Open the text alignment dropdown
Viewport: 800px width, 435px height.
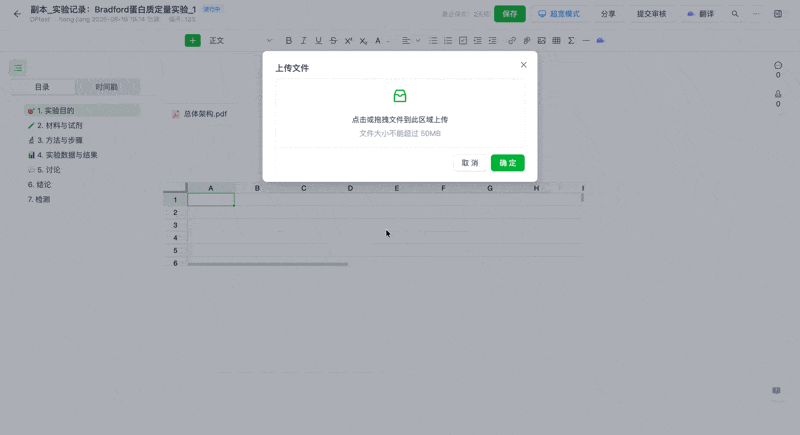pyautogui.click(x=410, y=40)
